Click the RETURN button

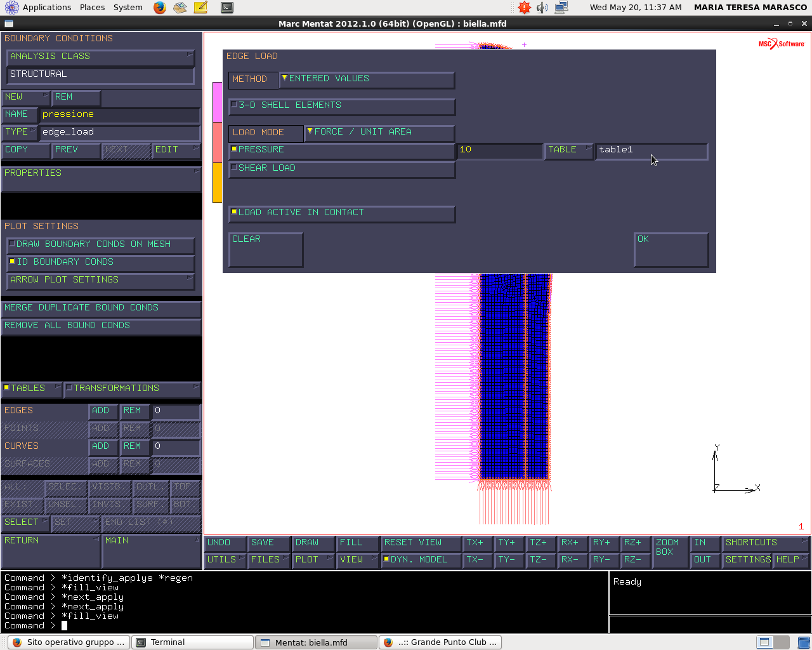pos(51,552)
